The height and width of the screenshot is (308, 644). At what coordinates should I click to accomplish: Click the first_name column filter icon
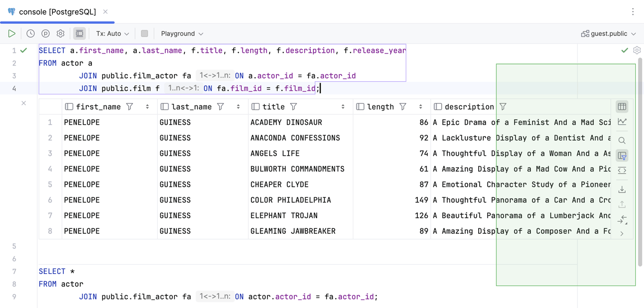click(x=130, y=107)
